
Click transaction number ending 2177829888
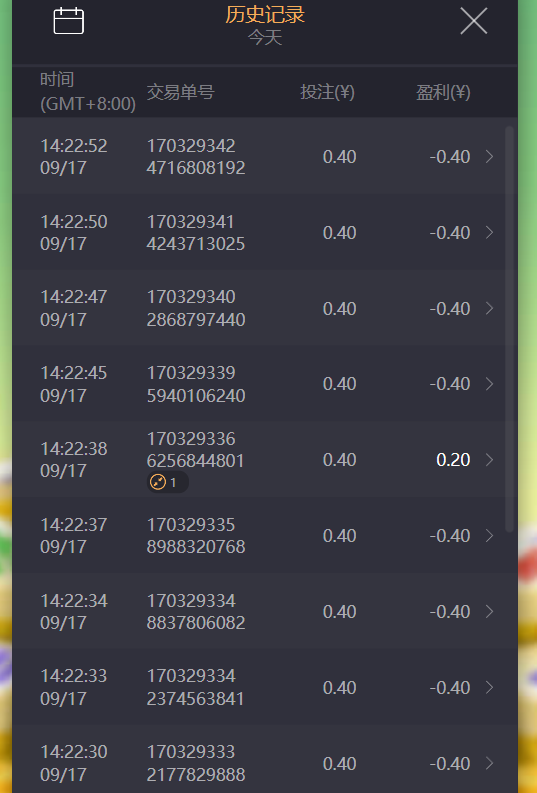tap(196, 763)
